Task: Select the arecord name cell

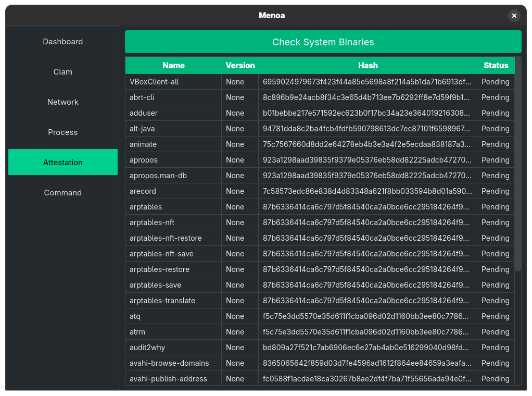Action: coord(173,191)
